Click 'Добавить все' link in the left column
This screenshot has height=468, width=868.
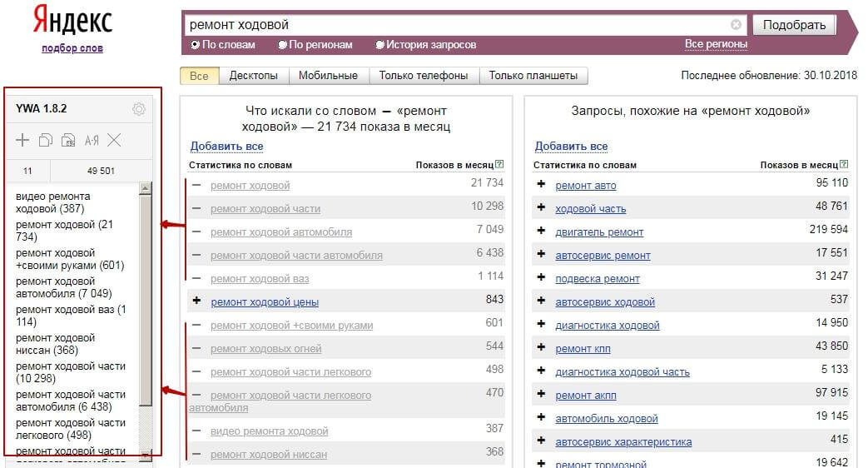pyautogui.click(x=226, y=147)
